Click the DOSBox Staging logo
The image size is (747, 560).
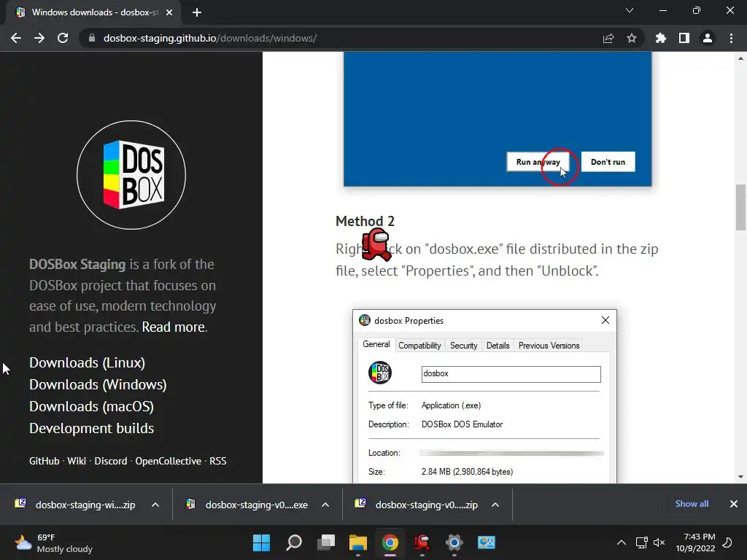pyautogui.click(x=131, y=175)
